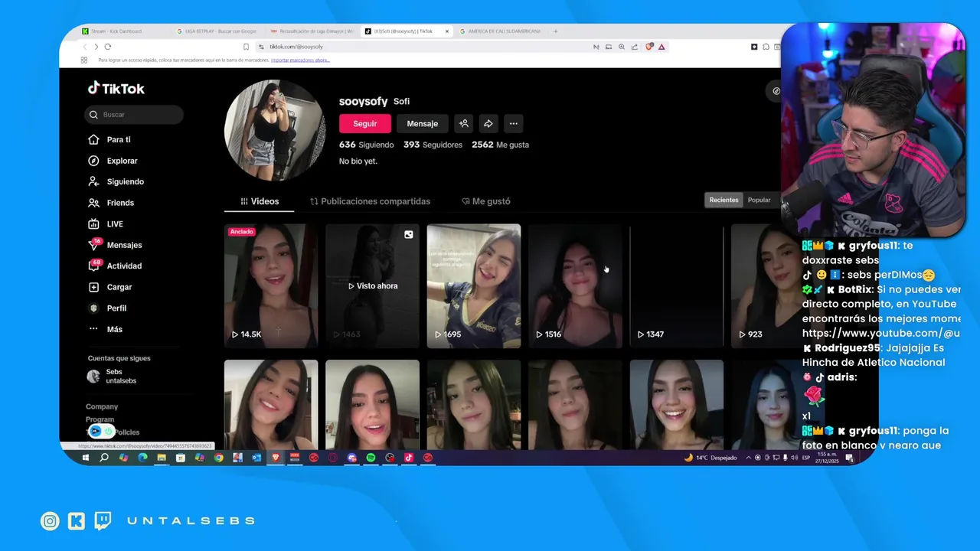Click the browser back arrow

[84, 47]
